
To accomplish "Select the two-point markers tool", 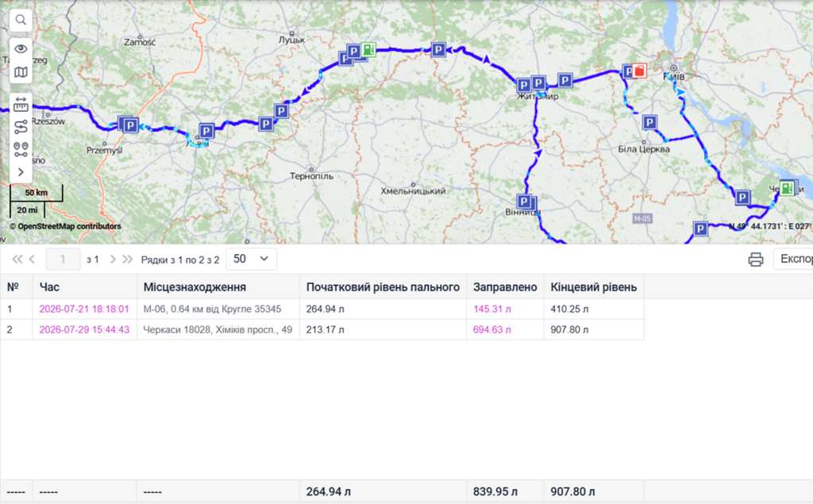I will [x=21, y=150].
